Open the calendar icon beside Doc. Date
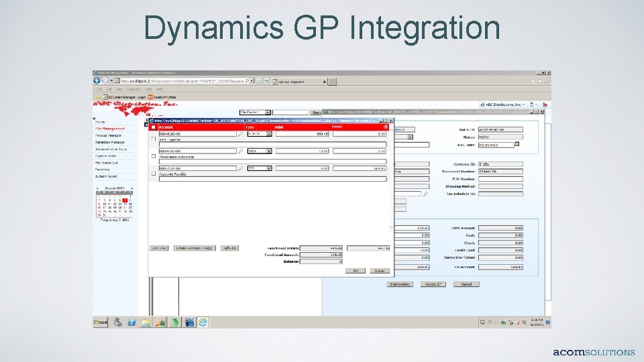Image resolution: width=644 pixels, height=362 pixels. [517, 144]
